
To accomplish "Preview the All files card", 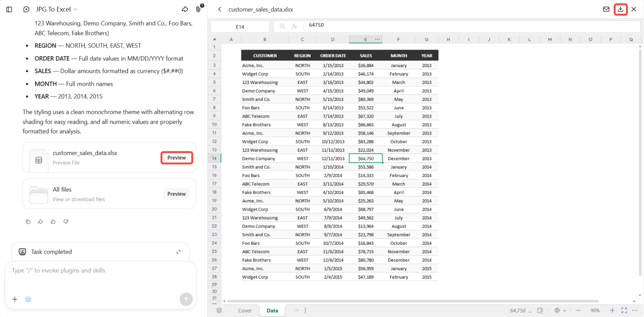I will (x=176, y=194).
